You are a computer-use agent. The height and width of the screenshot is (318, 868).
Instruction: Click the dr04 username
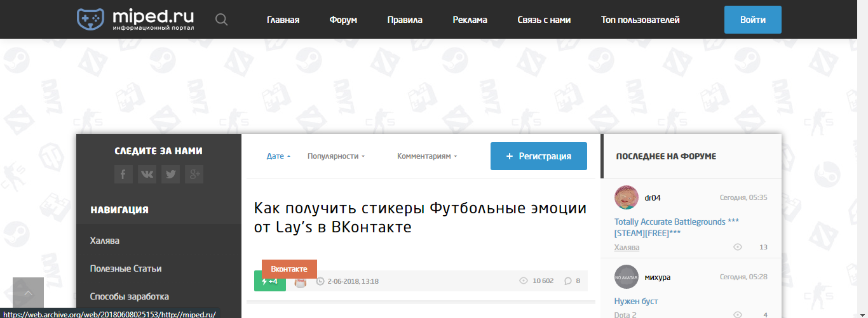click(x=653, y=197)
